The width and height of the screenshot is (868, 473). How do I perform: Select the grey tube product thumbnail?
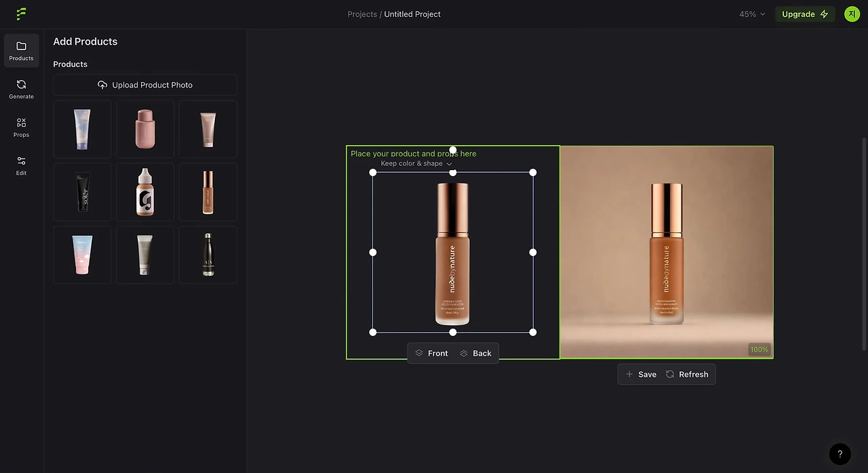(145, 255)
